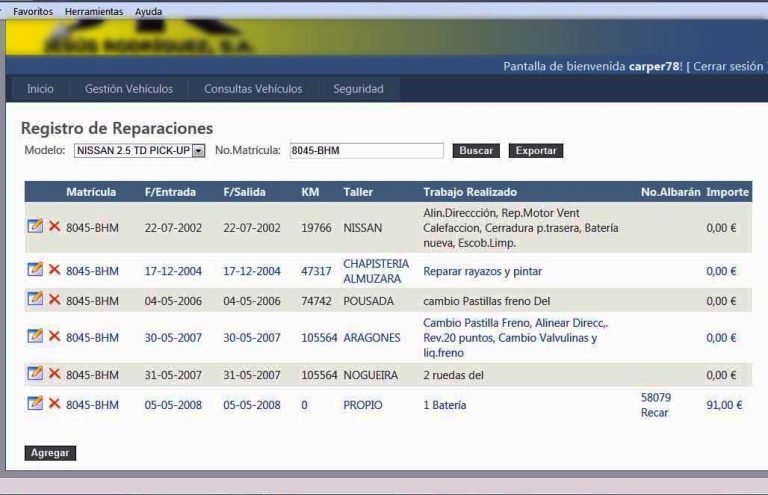The height and width of the screenshot is (495, 768).
Task: Open the Seguridad menu
Action: click(358, 89)
